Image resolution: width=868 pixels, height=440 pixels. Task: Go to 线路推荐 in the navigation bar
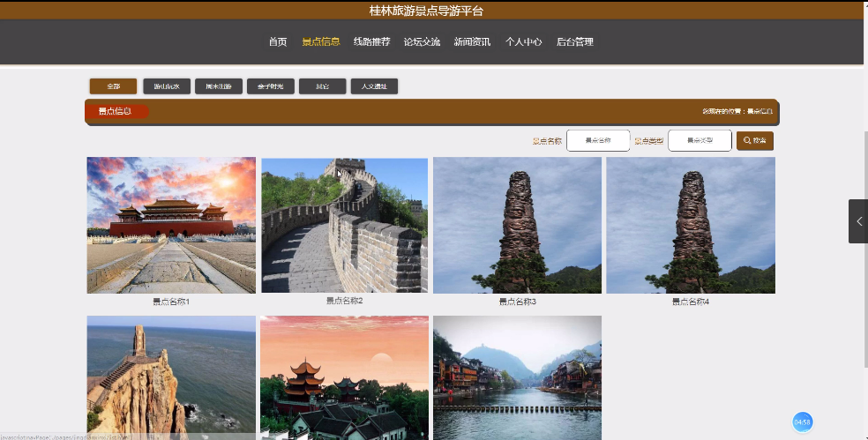[x=372, y=41]
